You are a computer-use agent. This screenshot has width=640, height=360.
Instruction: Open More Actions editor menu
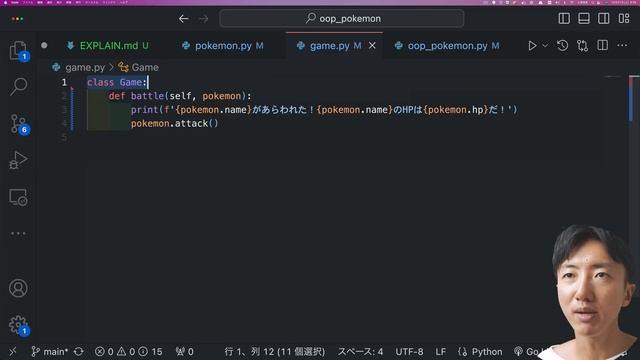622,45
